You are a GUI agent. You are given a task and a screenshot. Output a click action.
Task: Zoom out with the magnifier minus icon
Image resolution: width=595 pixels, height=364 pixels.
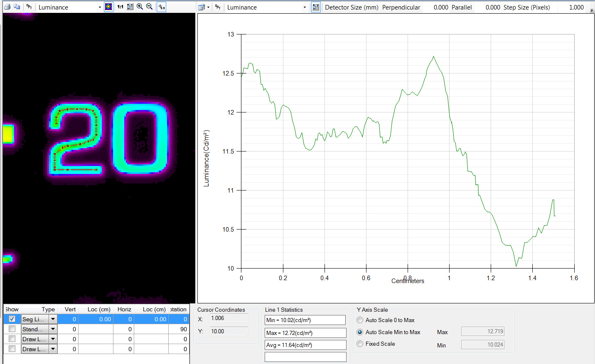pyautogui.click(x=150, y=7)
